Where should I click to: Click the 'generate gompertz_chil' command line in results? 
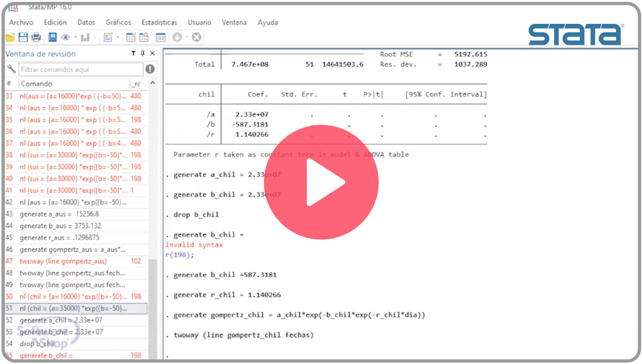(x=299, y=315)
